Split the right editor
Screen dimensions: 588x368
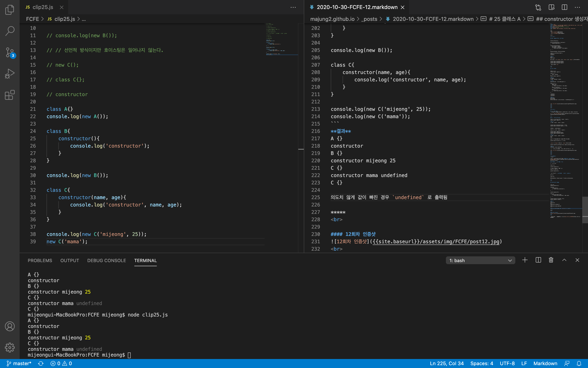565,7
